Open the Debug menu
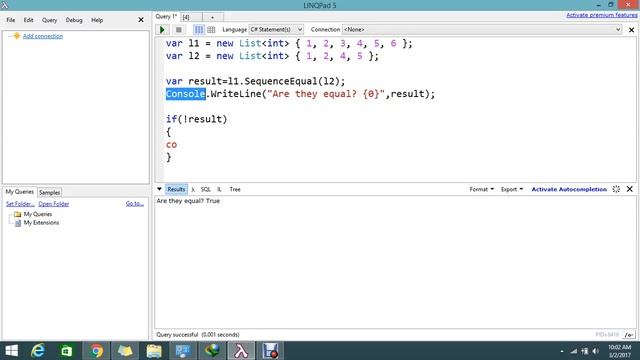 (74, 20)
